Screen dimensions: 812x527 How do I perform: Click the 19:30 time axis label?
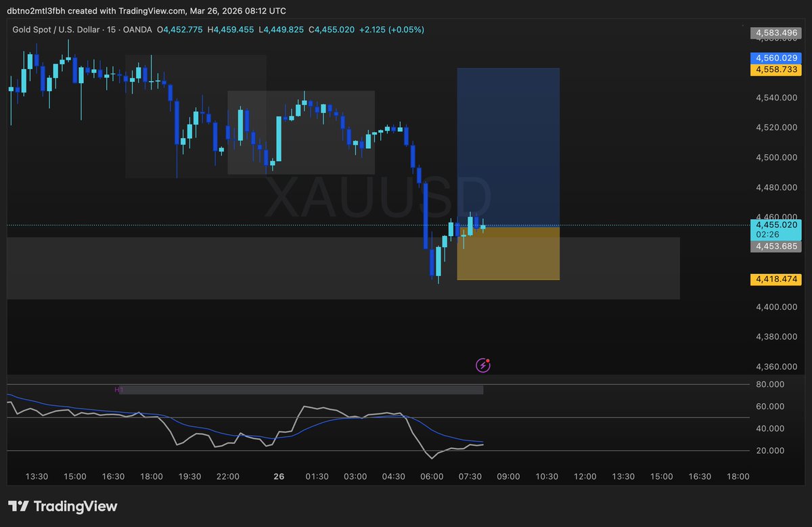(189, 476)
